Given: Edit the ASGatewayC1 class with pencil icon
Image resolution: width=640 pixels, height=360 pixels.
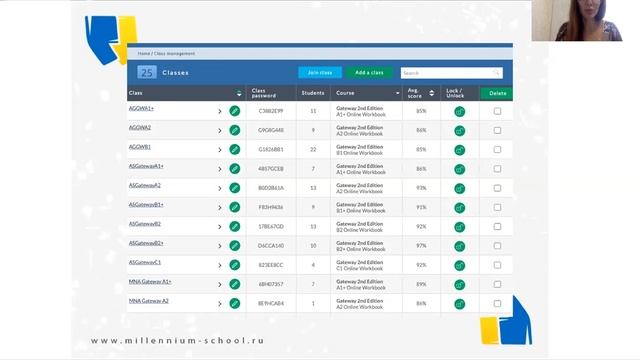Looking at the screenshot, I should tap(235, 265).
